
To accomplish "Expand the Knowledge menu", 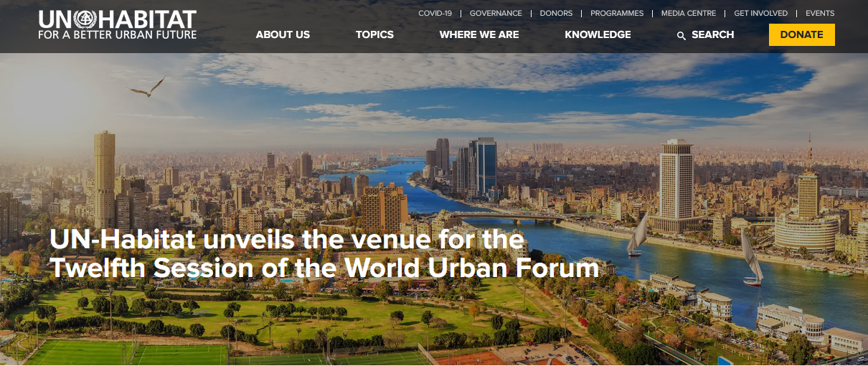I will (x=598, y=34).
